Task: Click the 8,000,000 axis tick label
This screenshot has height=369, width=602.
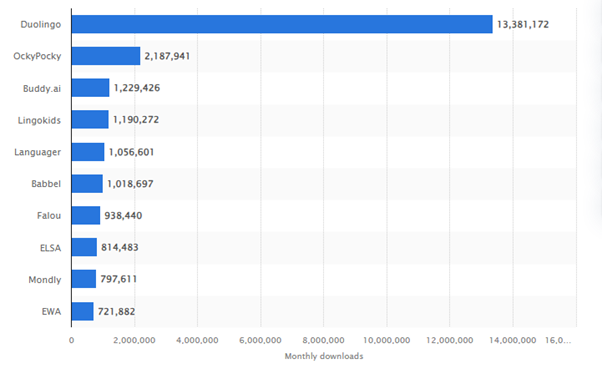Action: coord(323,340)
